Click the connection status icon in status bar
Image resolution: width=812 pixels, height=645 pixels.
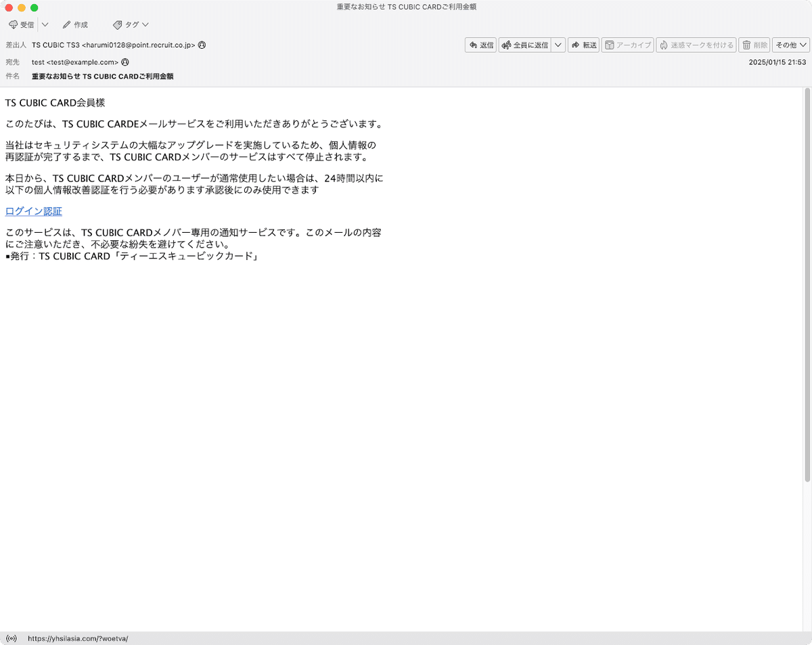coord(11,638)
